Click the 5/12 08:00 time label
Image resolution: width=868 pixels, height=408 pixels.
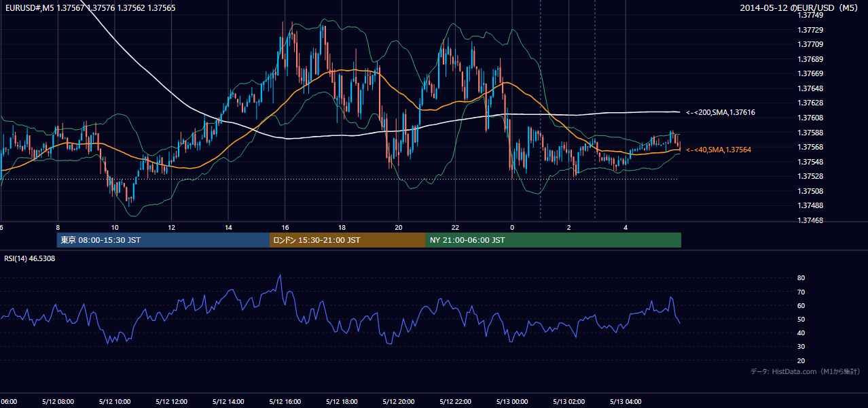pos(58,402)
